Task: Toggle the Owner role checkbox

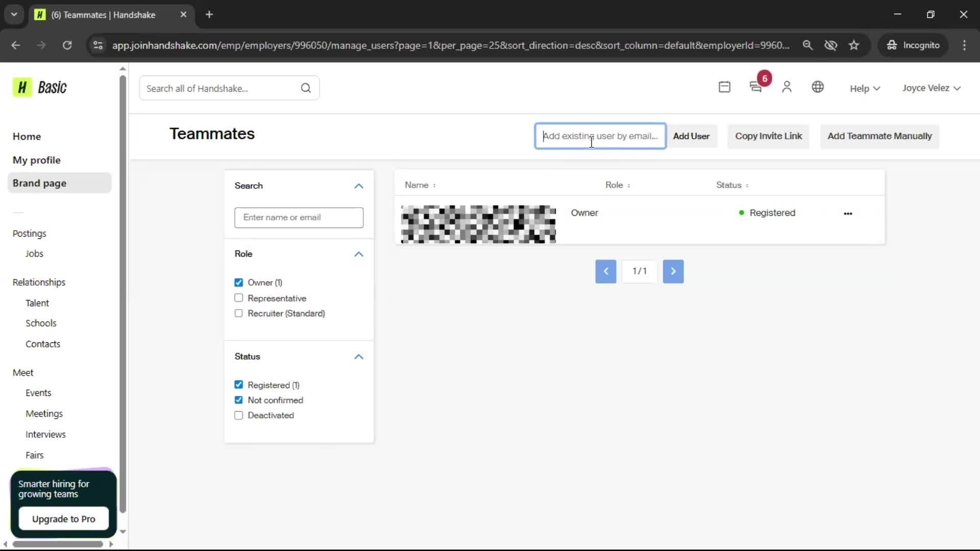Action: pyautogui.click(x=239, y=283)
